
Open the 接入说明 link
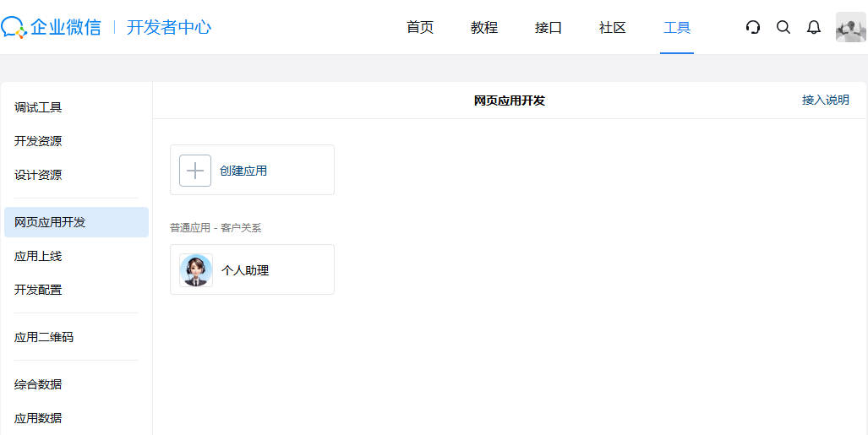pyautogui.click(x=825, y=100)
